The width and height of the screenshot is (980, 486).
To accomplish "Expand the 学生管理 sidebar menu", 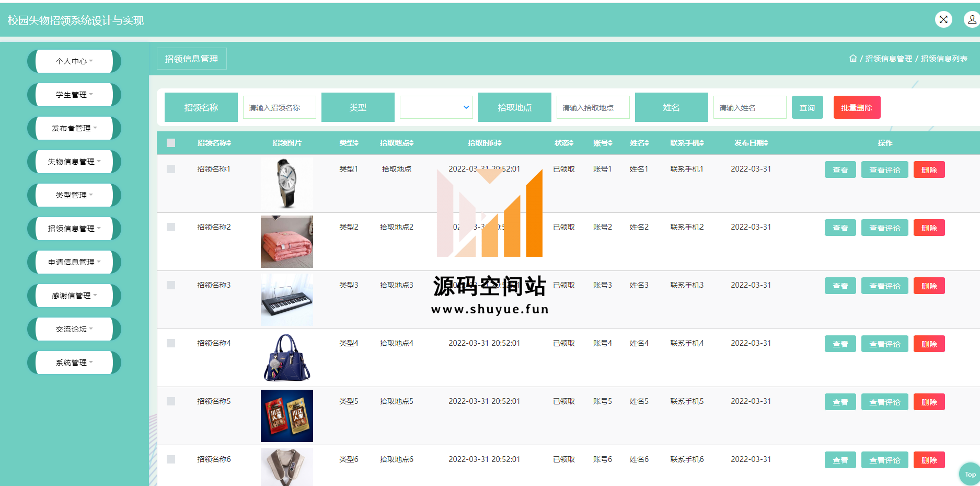I will coord(74,95).
